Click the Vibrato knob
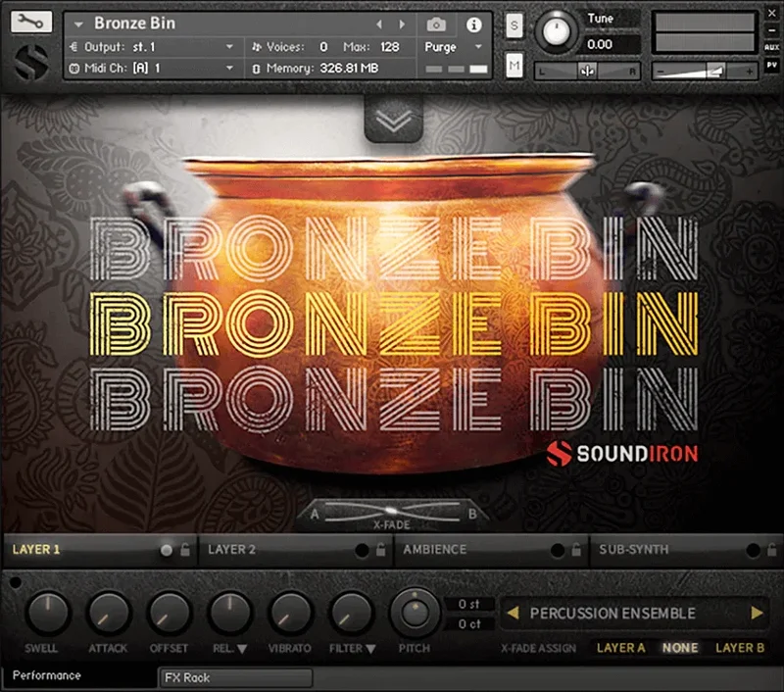This screenshot has height=692, width=784. pyautogui.click(x=290, y=613)
